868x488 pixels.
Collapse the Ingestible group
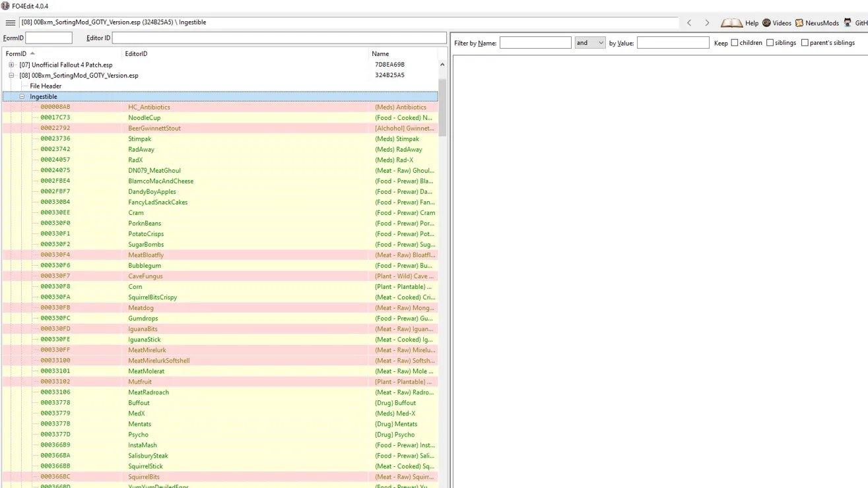click(x=22, y=96)
